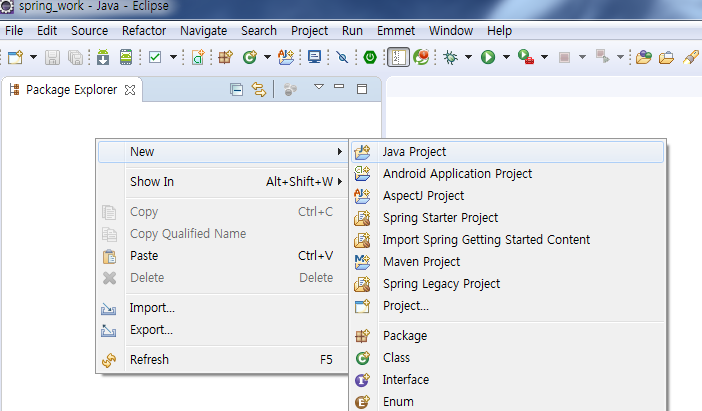
Task: Open the Debug dropdown arrow
Action: coord(468,57)
